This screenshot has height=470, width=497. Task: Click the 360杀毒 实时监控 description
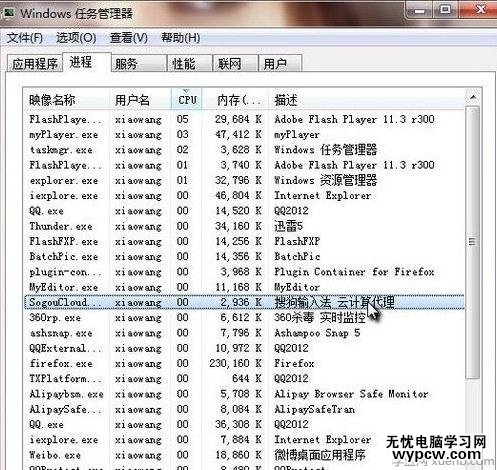click(320, 318)
